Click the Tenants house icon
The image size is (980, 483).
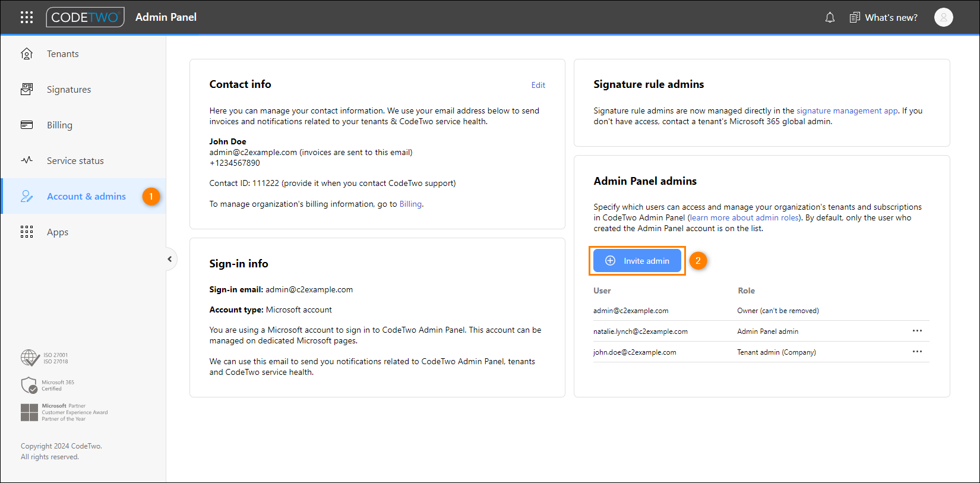pos(27,53)
